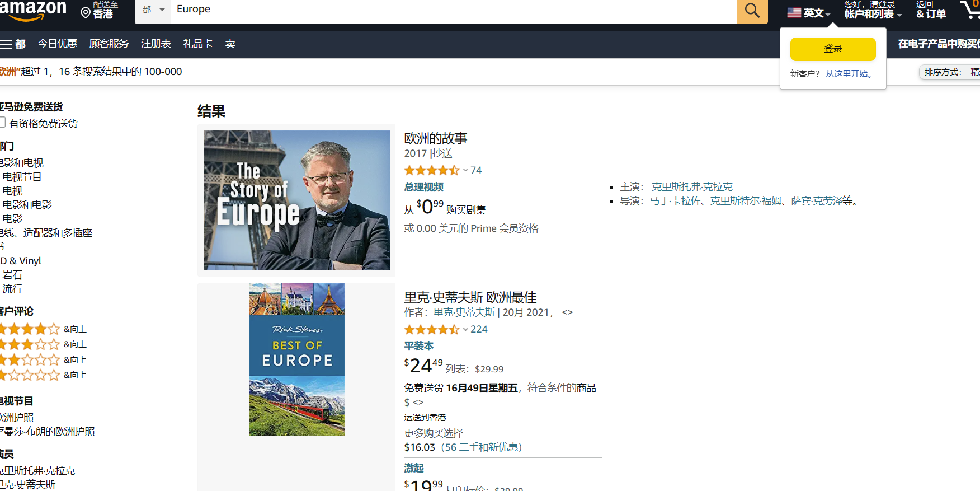Click the 74 review count
The height and width of the screenshot is (491, 980).
[x=476, y=170]
